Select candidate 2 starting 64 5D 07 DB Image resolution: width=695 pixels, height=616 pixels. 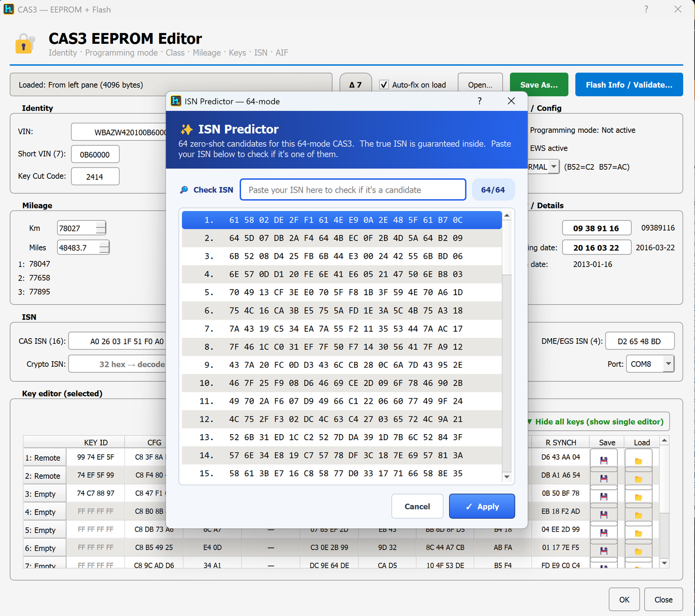point(342,238)
